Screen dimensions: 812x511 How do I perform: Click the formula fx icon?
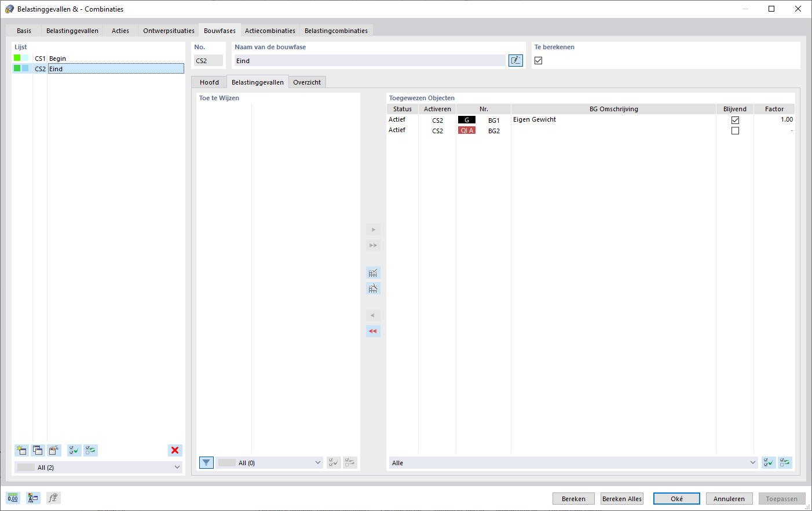(x=53, y=498)
